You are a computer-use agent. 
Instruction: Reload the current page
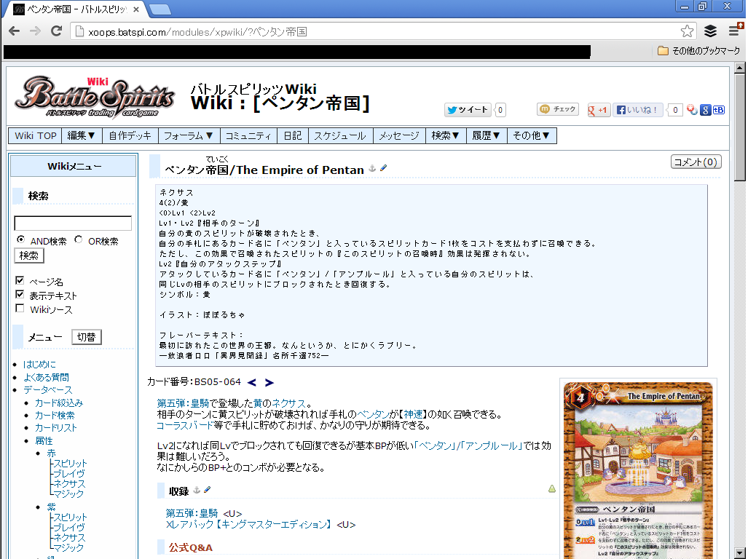coord(56,31)
